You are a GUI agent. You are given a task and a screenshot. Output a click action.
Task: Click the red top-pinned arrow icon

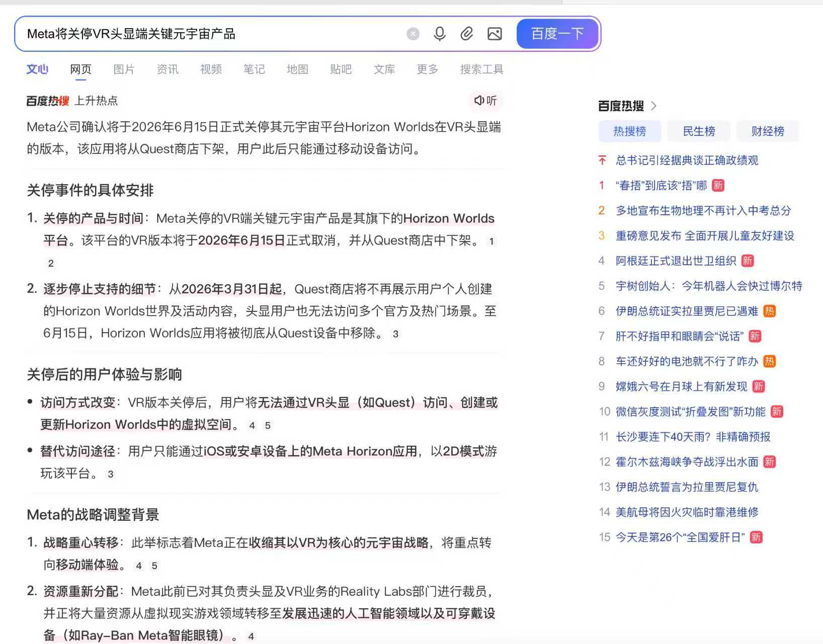point(602,160)
